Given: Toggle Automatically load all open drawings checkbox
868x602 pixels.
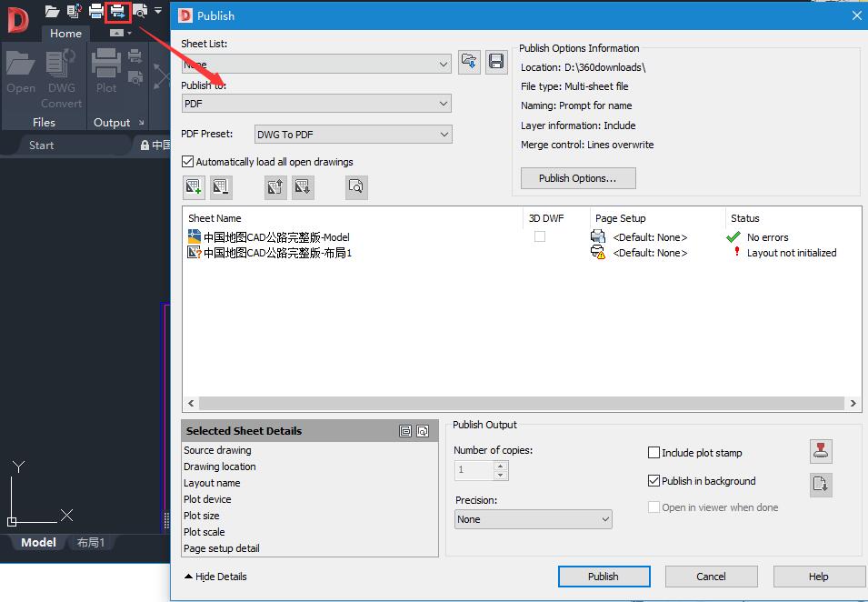Looking at the screenshot, I should [187, 162].
